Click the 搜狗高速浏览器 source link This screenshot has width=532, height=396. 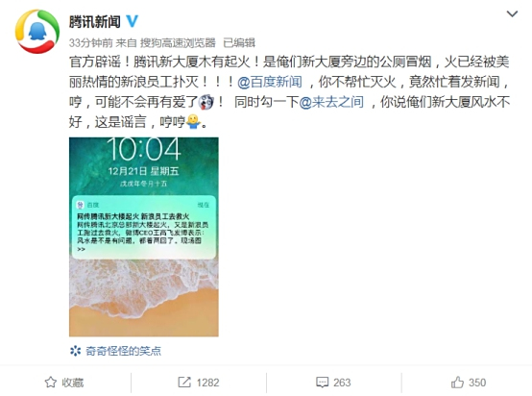178,43
